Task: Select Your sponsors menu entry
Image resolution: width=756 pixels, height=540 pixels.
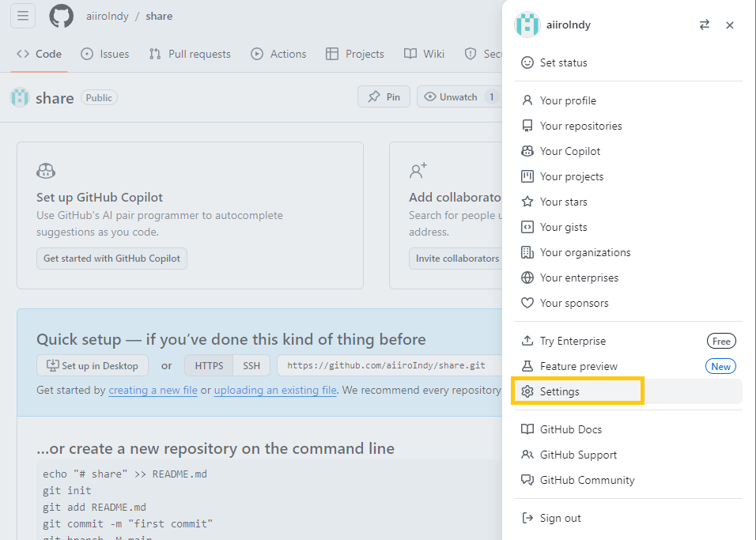Action: pos(629,303)
